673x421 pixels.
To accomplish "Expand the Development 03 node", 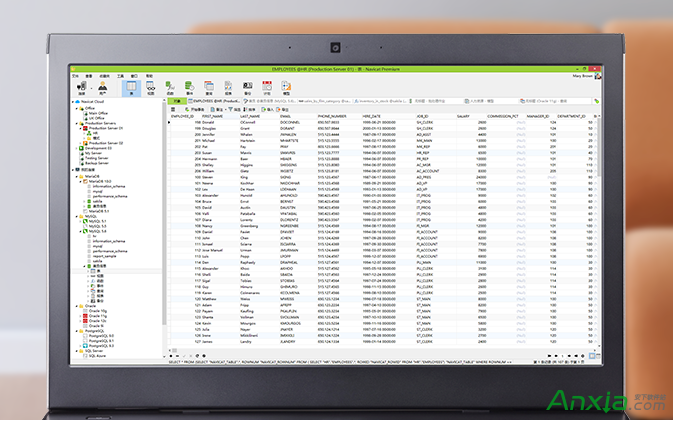I will coord(77,148).
